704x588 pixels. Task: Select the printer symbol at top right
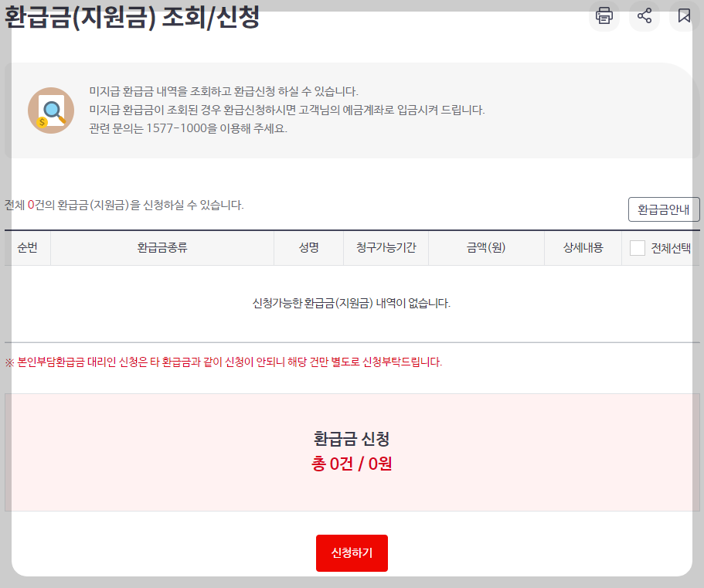click(x=604, y=16)
